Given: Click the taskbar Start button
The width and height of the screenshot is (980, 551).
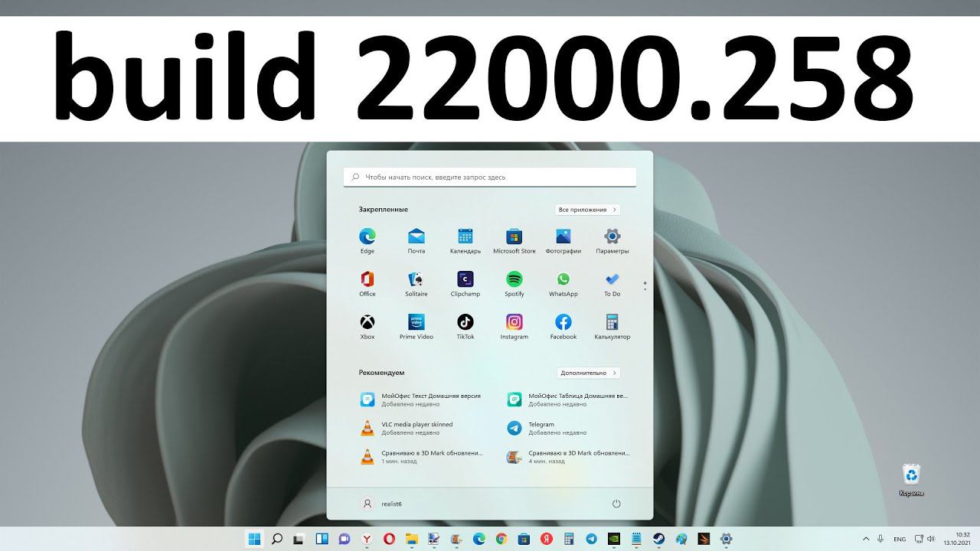Looking at the screenshot, I should click(x=253, y=539).
